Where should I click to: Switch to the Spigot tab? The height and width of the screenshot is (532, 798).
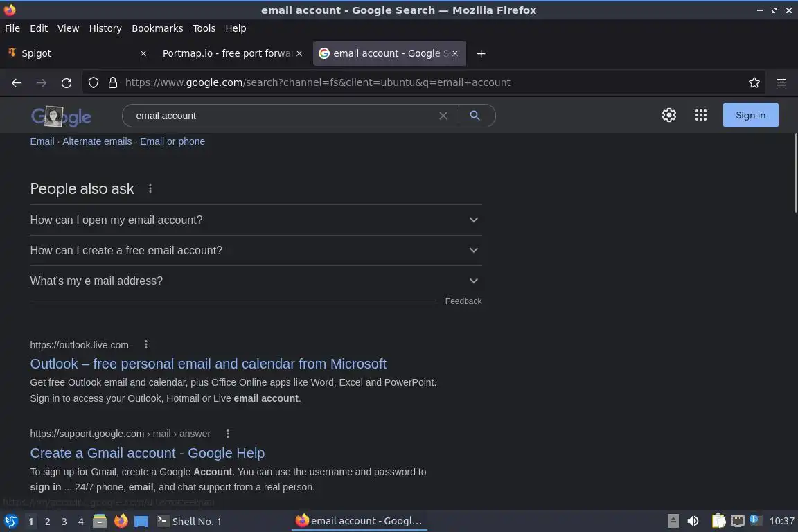click(x=78, y=53)
